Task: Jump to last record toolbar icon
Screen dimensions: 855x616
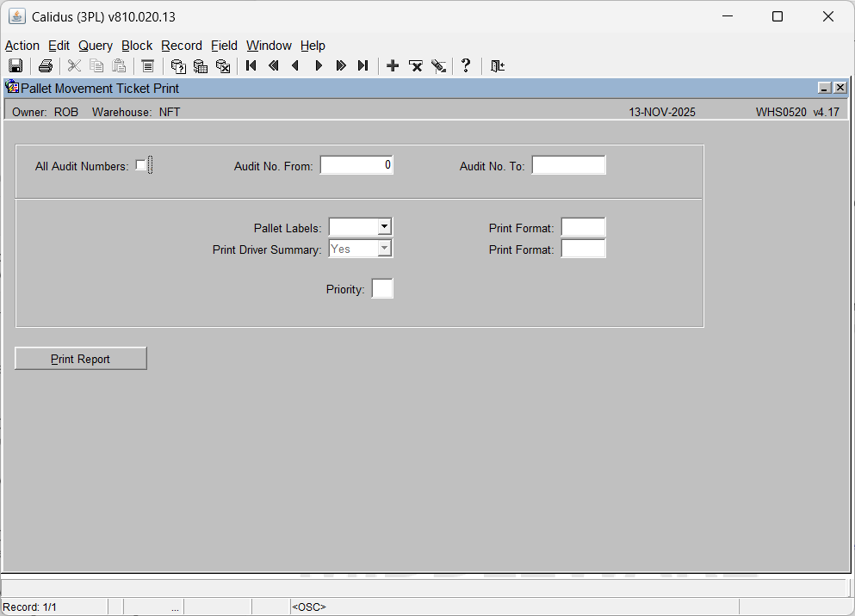Action: 362,66
